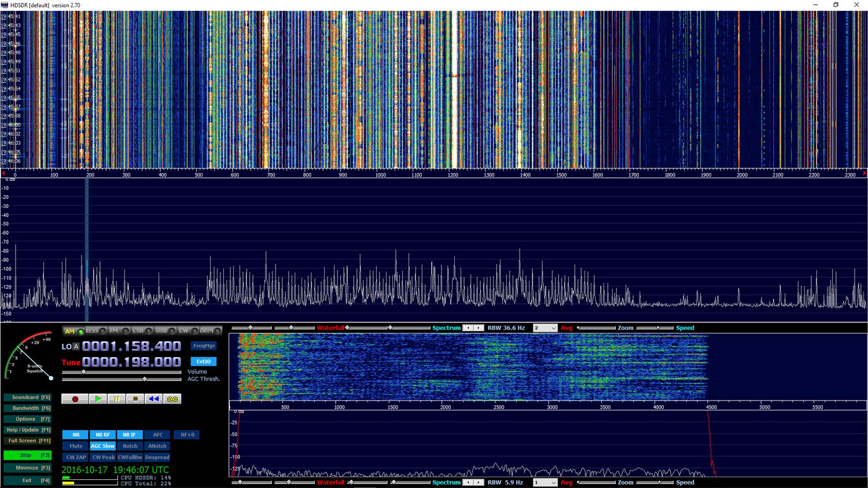Click the LO 'A' selector icon
Image resolution: width=868 pixels, height=488 pixels.
click(76, 347)
